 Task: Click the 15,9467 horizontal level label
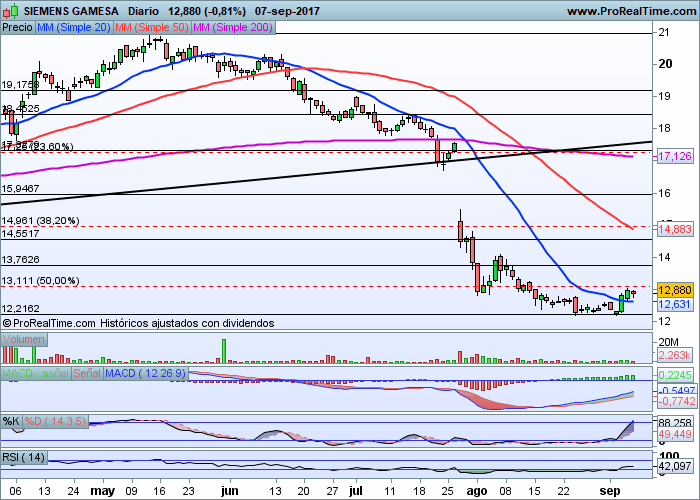[20, 189]
